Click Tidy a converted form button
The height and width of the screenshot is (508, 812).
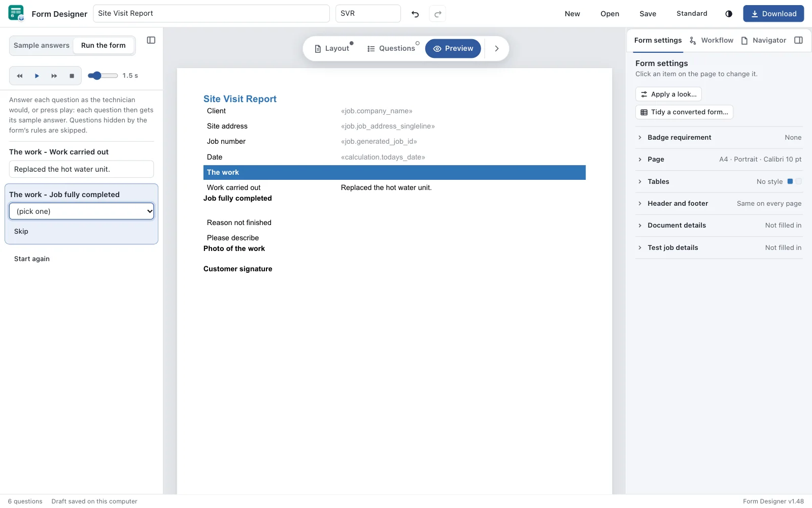684,112
